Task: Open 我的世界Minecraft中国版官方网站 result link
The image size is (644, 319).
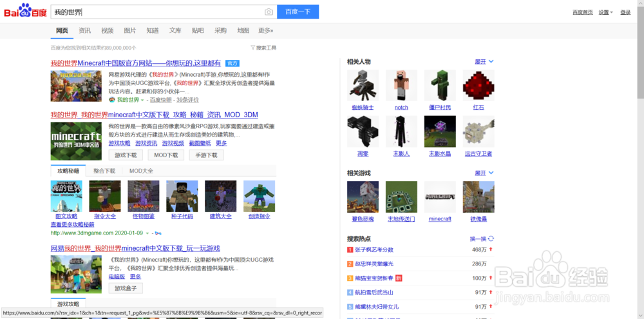Action: click(135, 63)
